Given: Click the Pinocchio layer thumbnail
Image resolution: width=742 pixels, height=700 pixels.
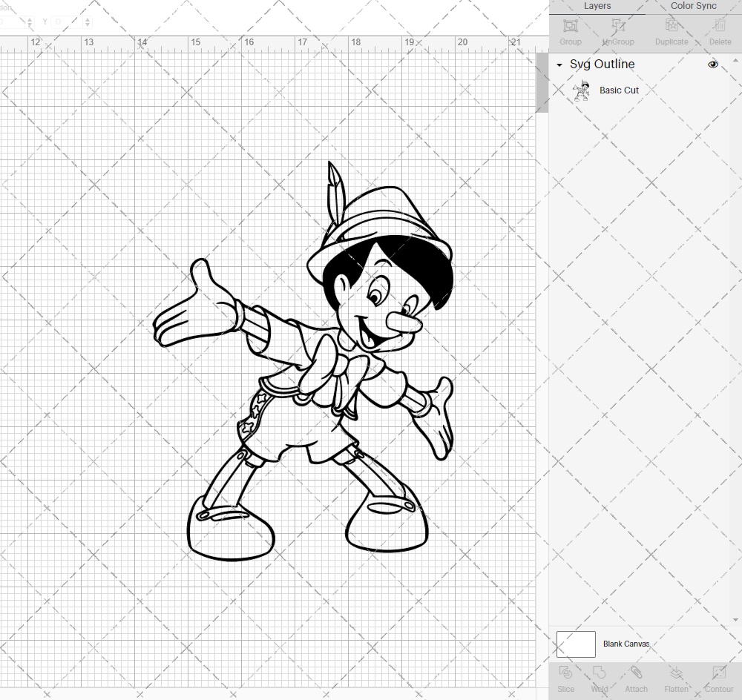Looking at the screenshot, I should (x=581, y=90).
